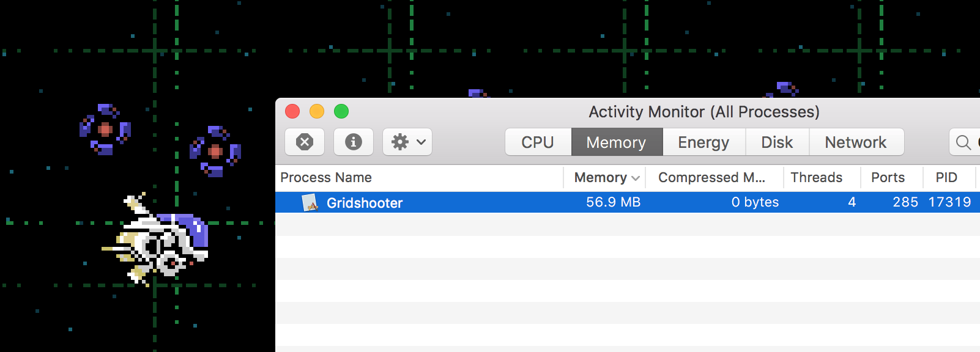The height and width of the screenshot is (352, 980).
Task: Show the Disk tab
Action: click(777, 142)
